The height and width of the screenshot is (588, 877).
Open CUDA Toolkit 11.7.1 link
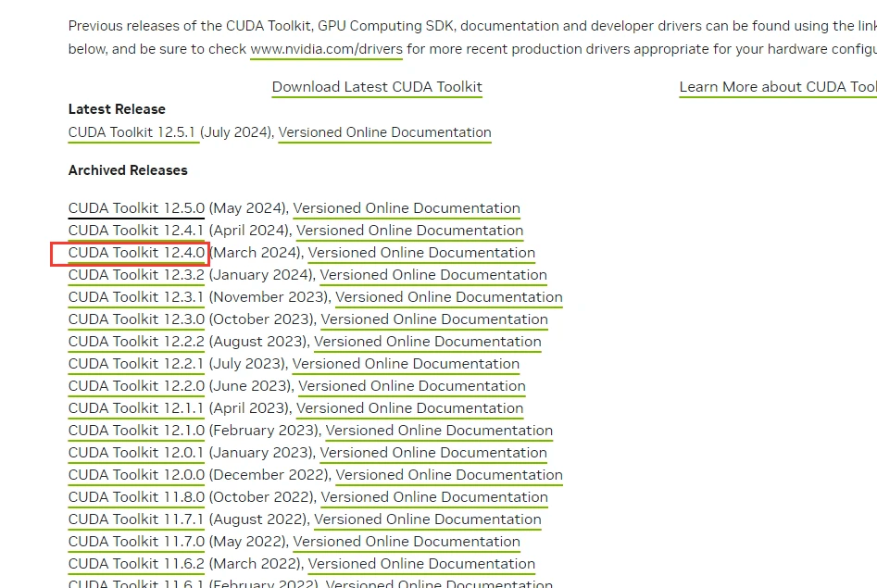tap(136, 519)
